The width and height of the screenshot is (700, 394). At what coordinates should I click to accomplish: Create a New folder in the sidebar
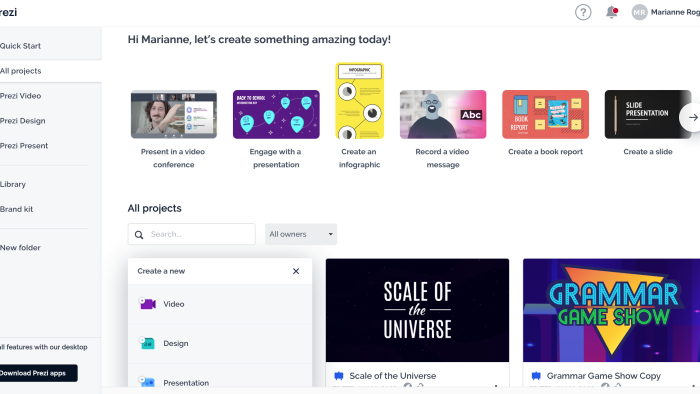(20, 248)
